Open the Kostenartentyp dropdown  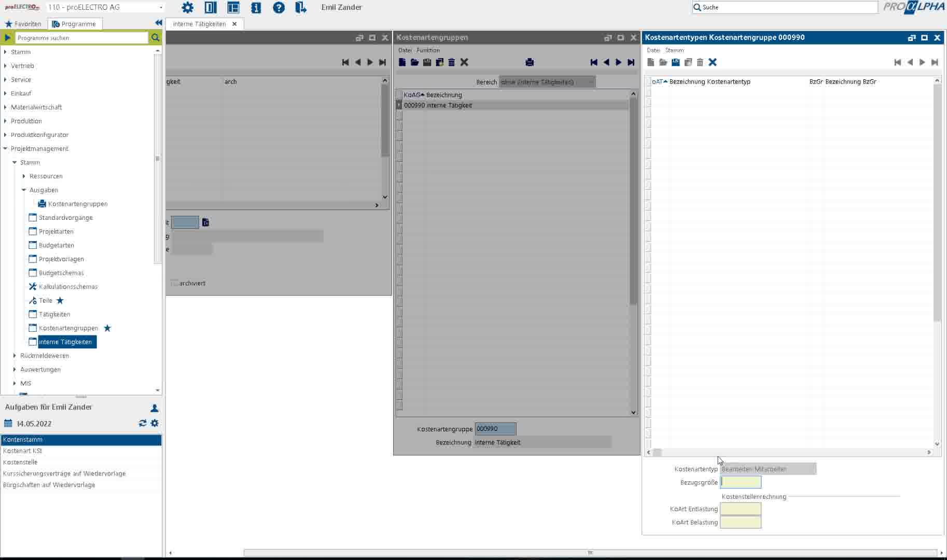click(768, 469)
